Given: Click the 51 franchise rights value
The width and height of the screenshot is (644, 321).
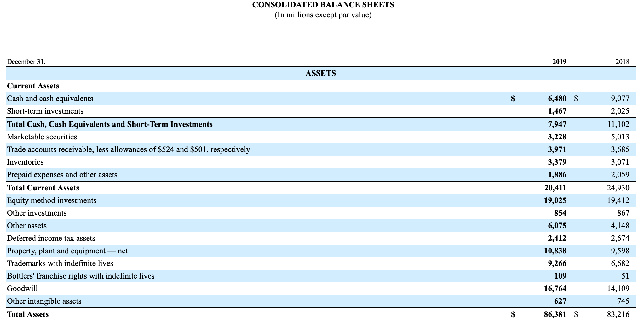Looking at the screenshot, I should (625, 276).
